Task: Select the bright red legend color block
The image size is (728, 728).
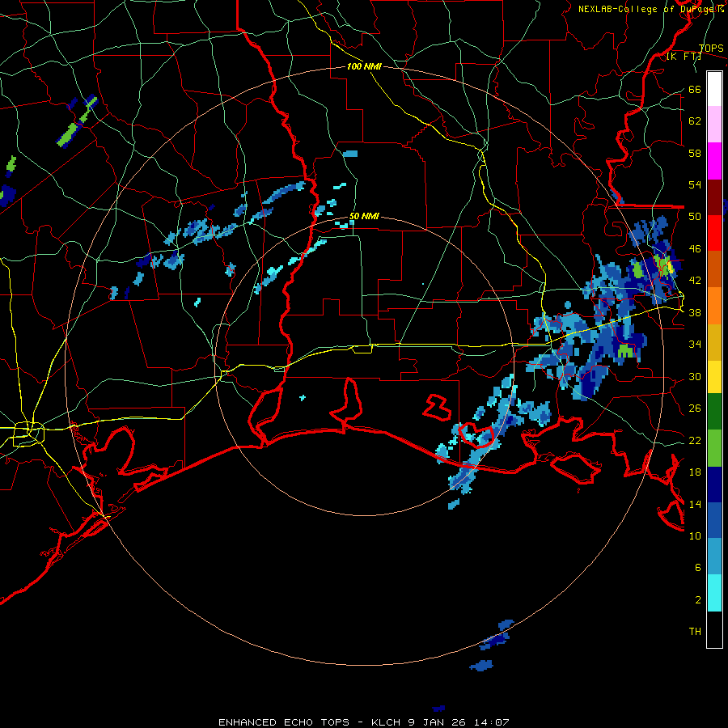Action: pyautogui.click(x=714, y=233)
